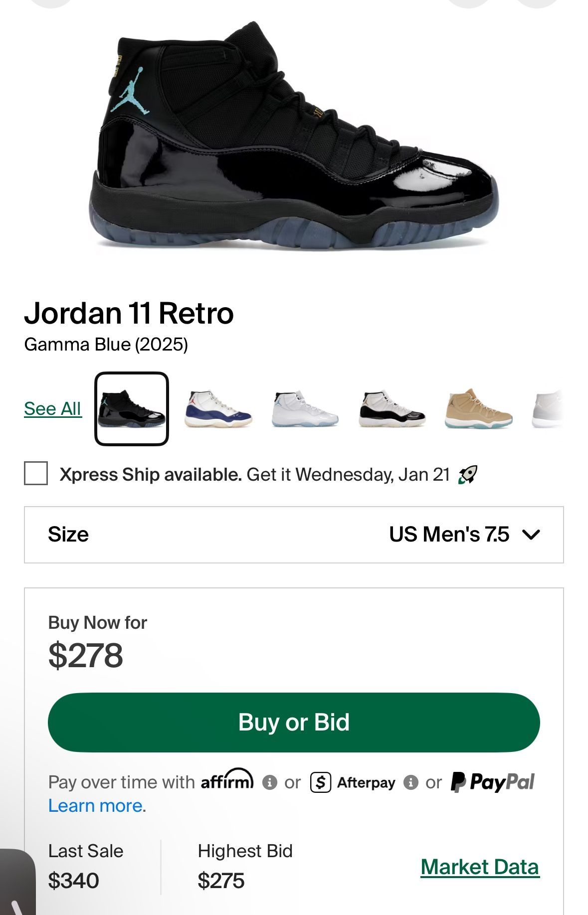Select the all-white icy sole Jordan 11 thumbnail
588x915 pixels.
tap(305, 409)
